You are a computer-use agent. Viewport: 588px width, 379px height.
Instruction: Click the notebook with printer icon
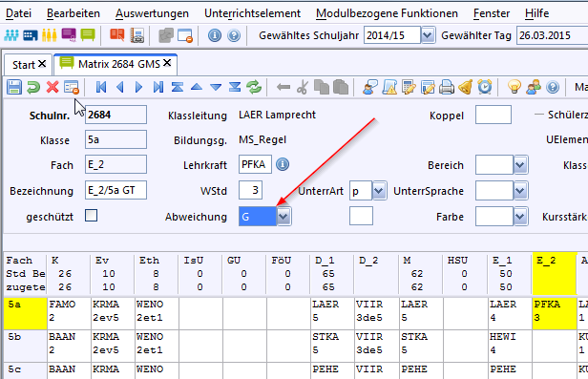(x=136, y=35)
